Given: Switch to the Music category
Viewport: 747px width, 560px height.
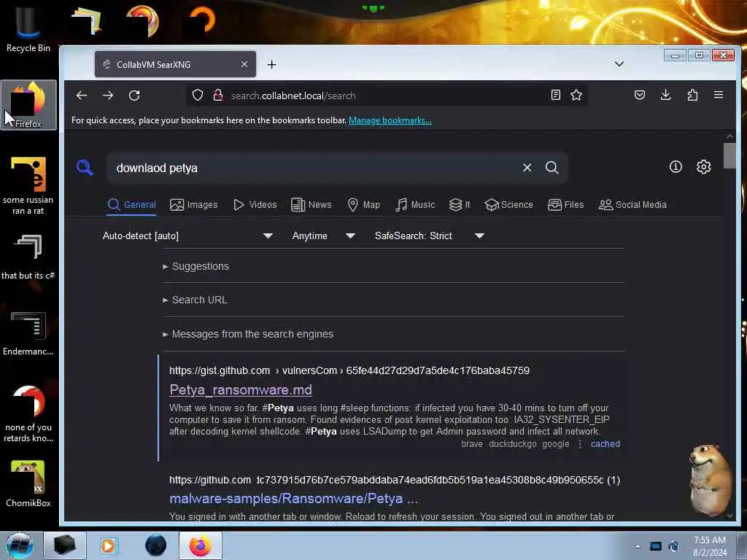Looking at the screenshot, I should (415, 205).
